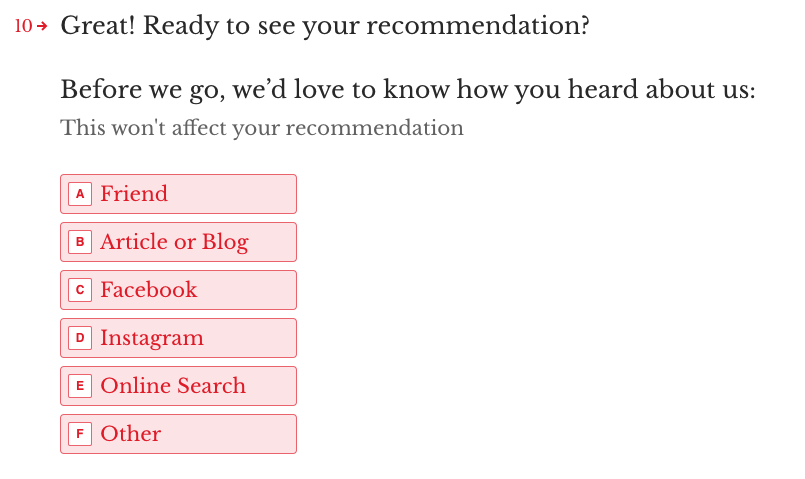Click the red question number arrow
805x479 pixels.
click(43, 26)
